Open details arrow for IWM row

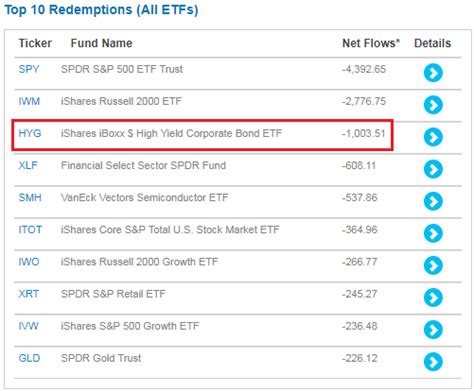[x=433, y=105]
